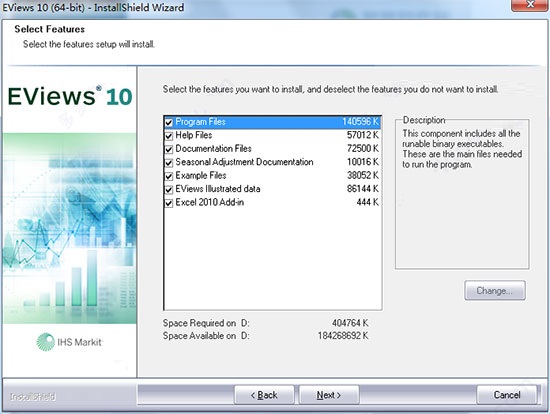
Task: Toggle the Example Files checkbox
Action: click(169, 176)
